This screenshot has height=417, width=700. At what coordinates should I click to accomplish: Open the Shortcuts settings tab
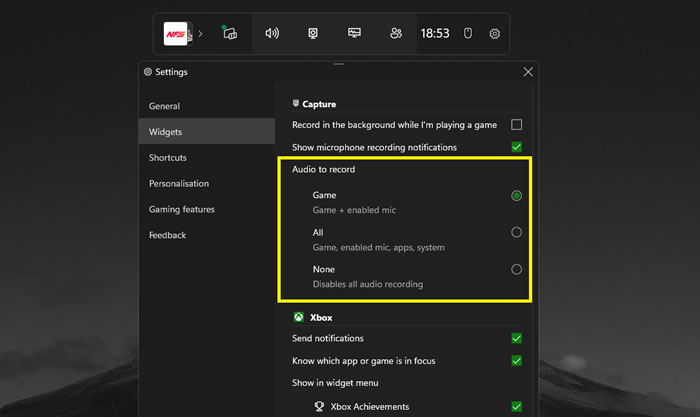click(207, 157)
